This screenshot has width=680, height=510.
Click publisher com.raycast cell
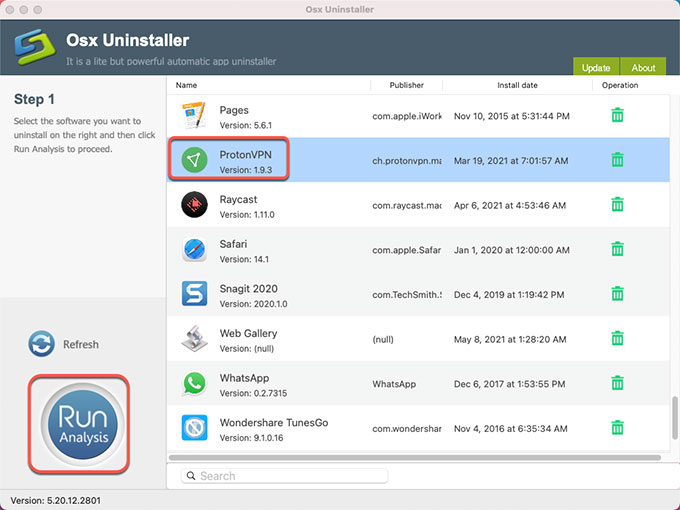[x=407, y=206]
